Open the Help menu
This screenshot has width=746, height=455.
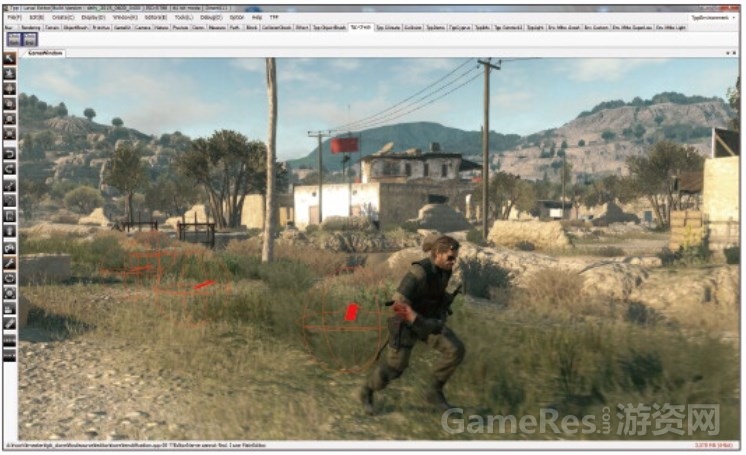point(257,17)
